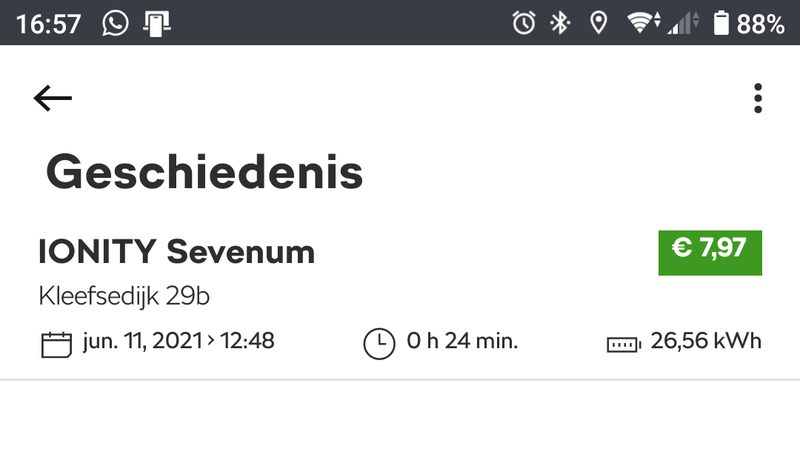Tap the 26,56 kWh energy value
Screen dimensions: 800x469
[x=705, y=342]
